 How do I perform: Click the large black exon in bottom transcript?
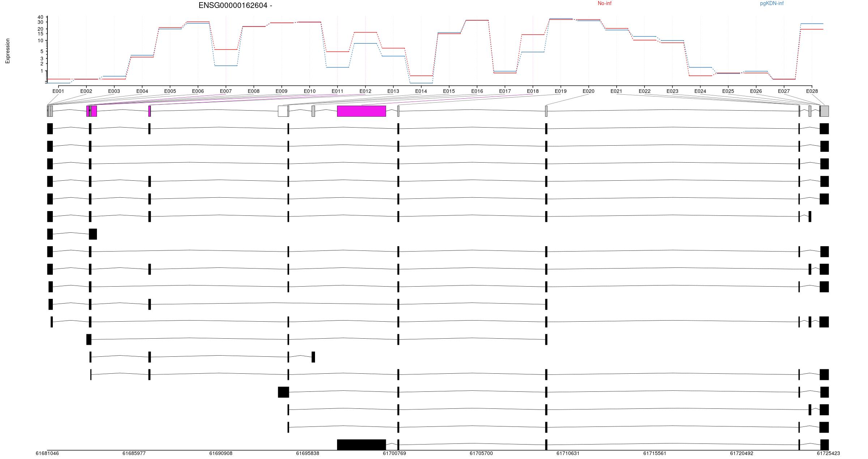[x=361, y=445]
